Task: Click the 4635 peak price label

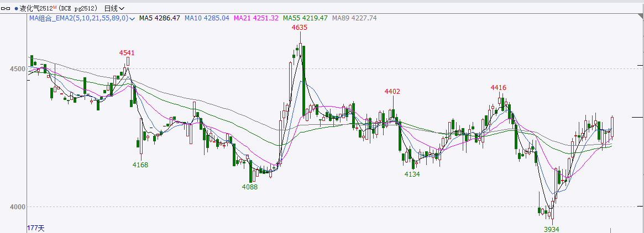Action: pos(300,27)
